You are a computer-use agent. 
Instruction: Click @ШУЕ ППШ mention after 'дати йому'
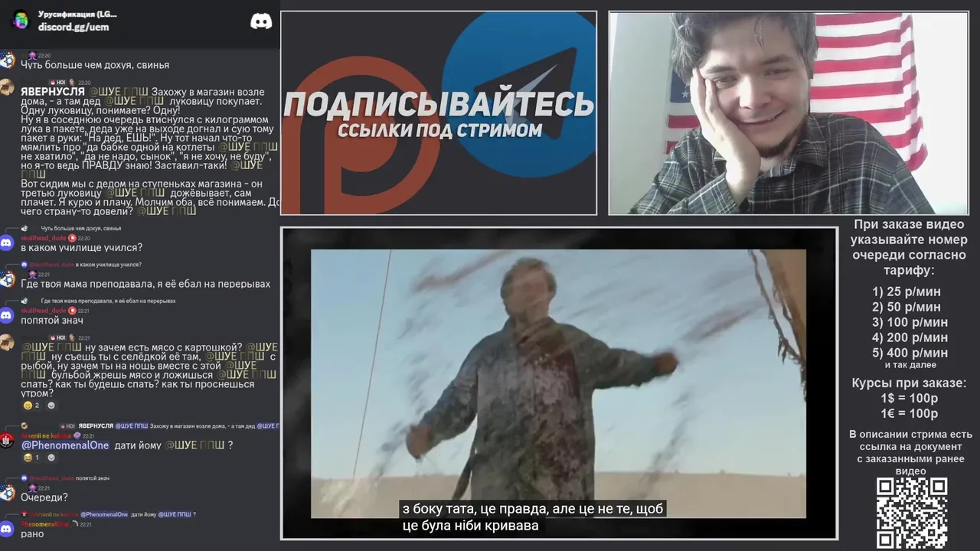point(194,445)
